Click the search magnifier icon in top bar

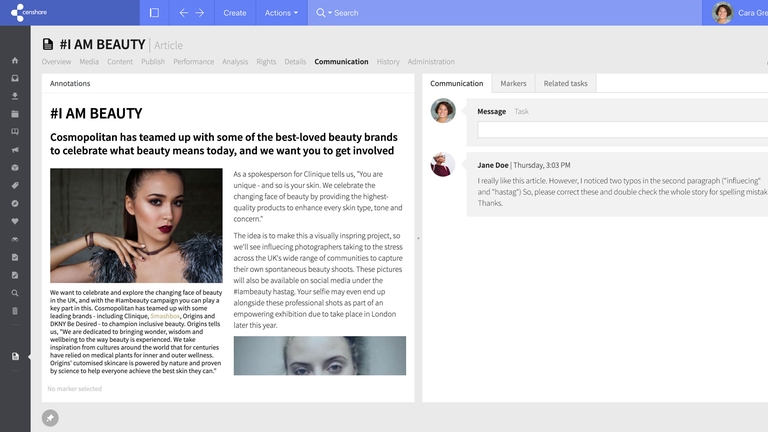[320, 13]
